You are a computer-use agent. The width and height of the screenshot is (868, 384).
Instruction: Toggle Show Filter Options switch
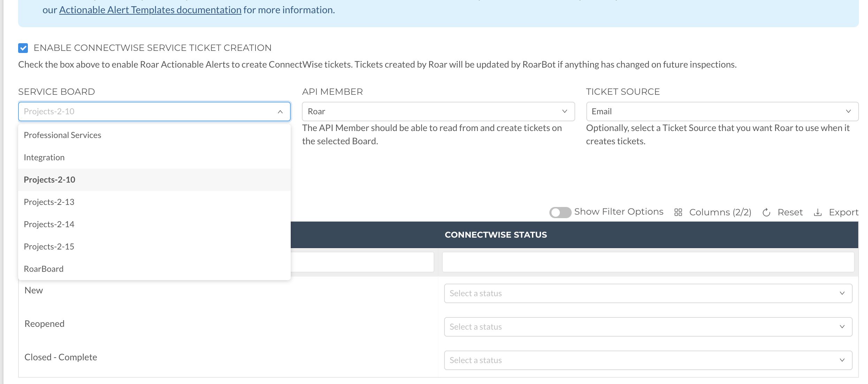click(560, 212)
